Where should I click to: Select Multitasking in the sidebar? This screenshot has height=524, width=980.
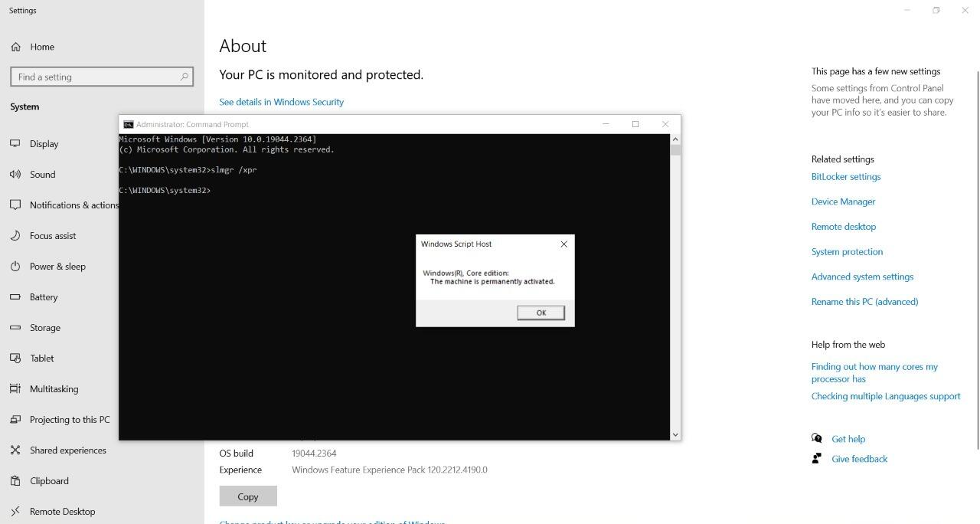[54, 388]
